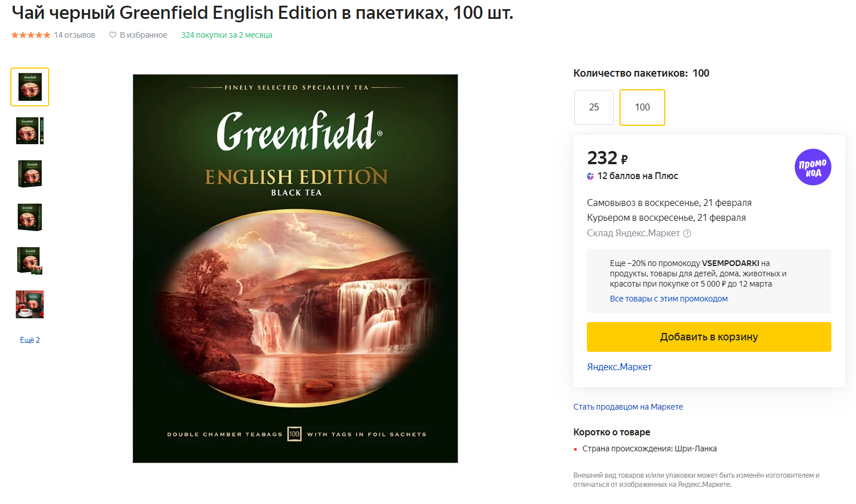Select the fourth product thumbnail
The width and height of the screenshot is (856, 504).
pyautogui.click(x=30, y=217)
